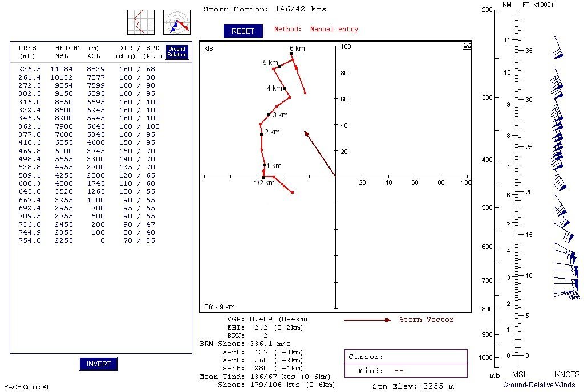Click the HEIGHT (m) column header

click(78, 52)
